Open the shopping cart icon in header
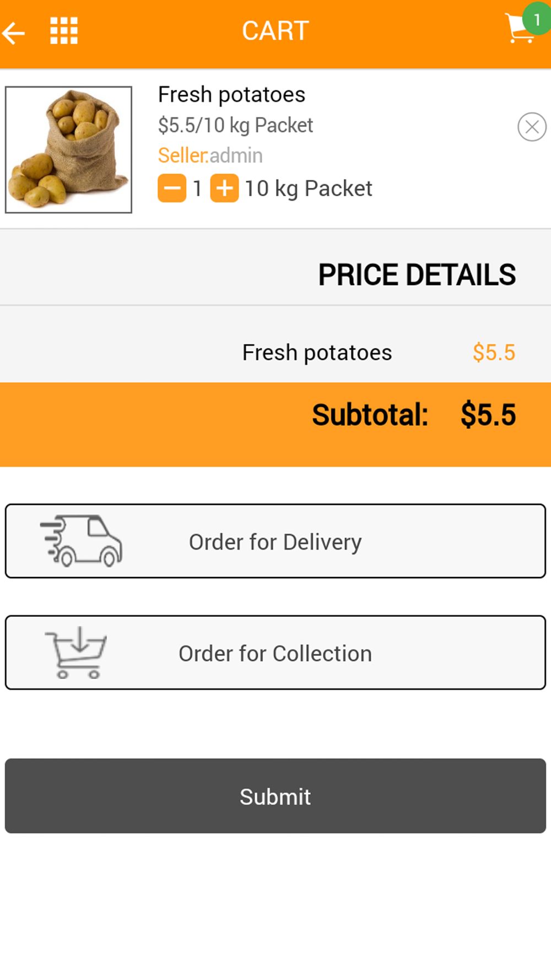The width and height of the screenshot is (551, 980). [x=518, y=30]
